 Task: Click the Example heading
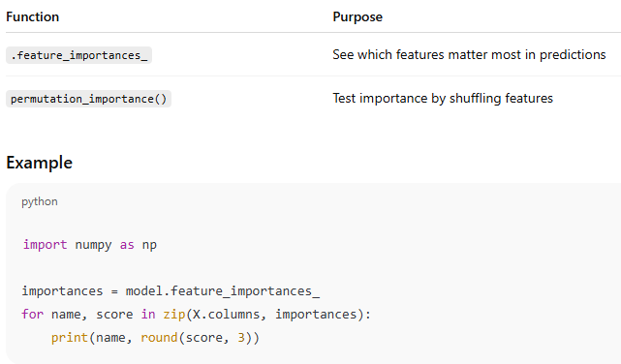(x=39, y=163)
